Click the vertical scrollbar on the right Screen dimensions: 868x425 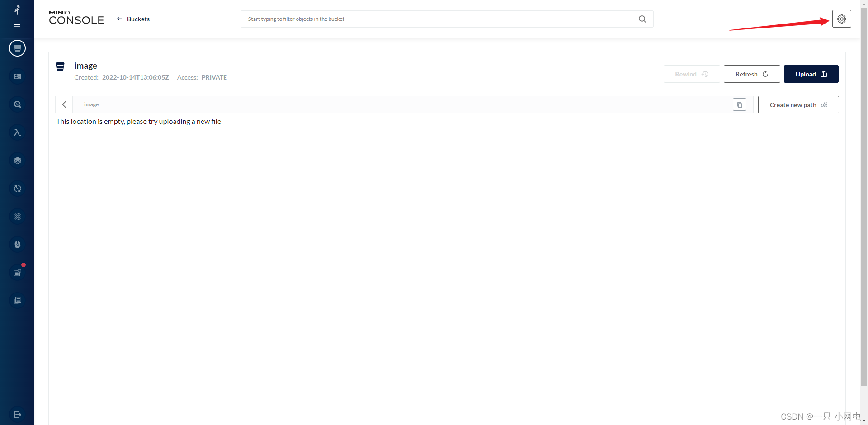point(864,197)
